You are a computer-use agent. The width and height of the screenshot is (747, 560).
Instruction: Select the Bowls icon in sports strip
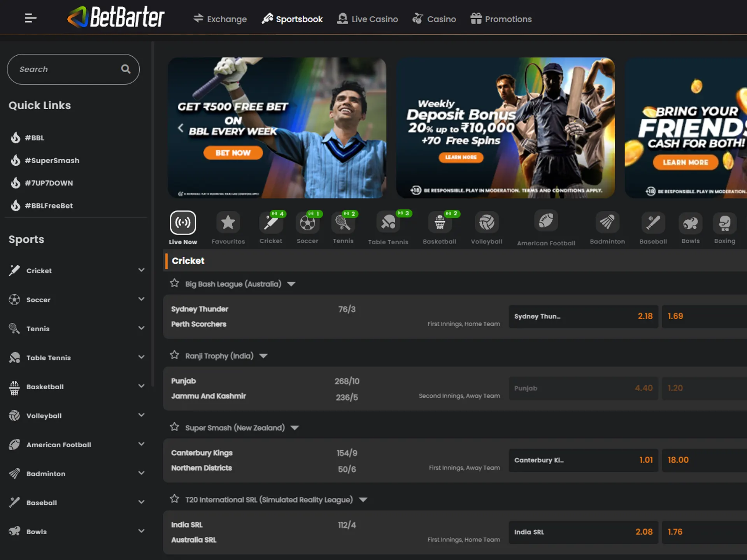point(691,223)
